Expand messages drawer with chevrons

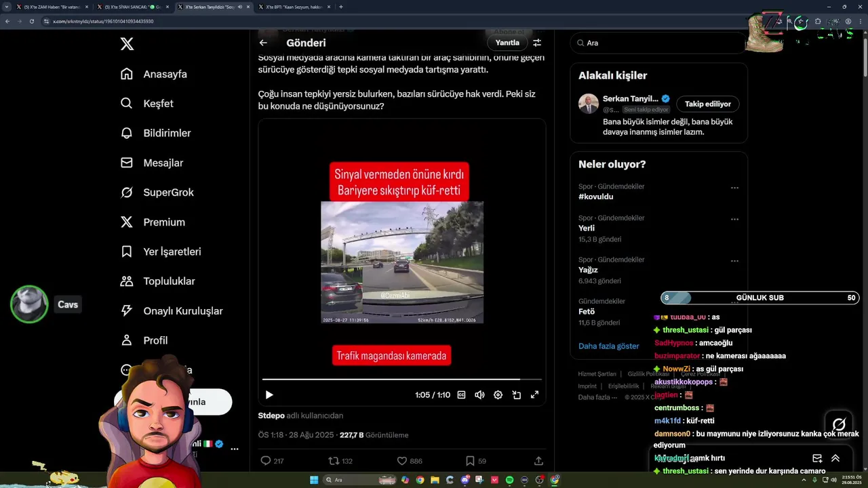(x=835, y=458)
